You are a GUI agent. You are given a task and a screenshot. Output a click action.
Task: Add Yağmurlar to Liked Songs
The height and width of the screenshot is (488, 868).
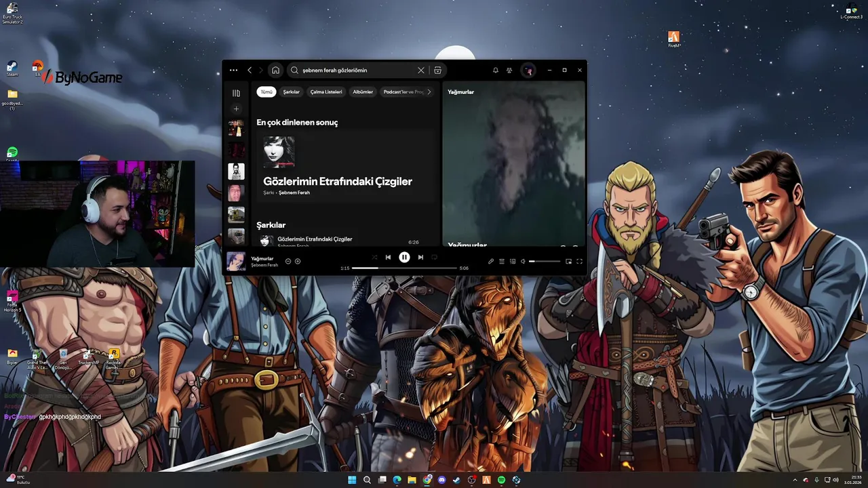coord(298,261)
